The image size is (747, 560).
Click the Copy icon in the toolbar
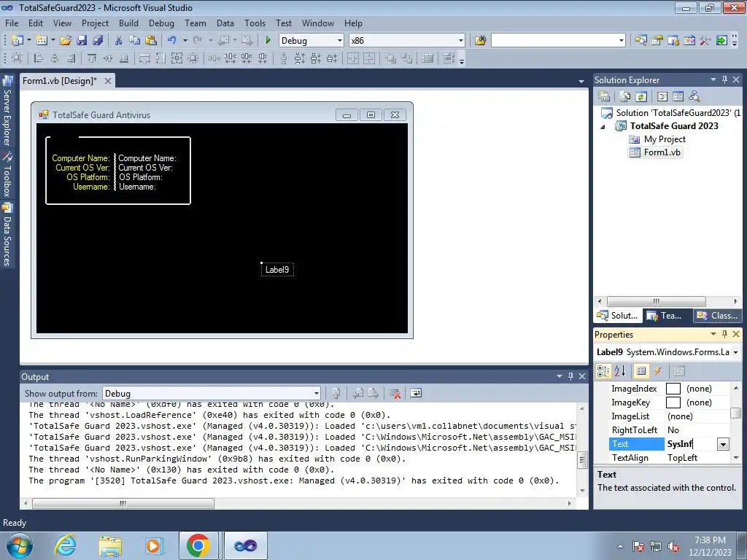[135, 41]
